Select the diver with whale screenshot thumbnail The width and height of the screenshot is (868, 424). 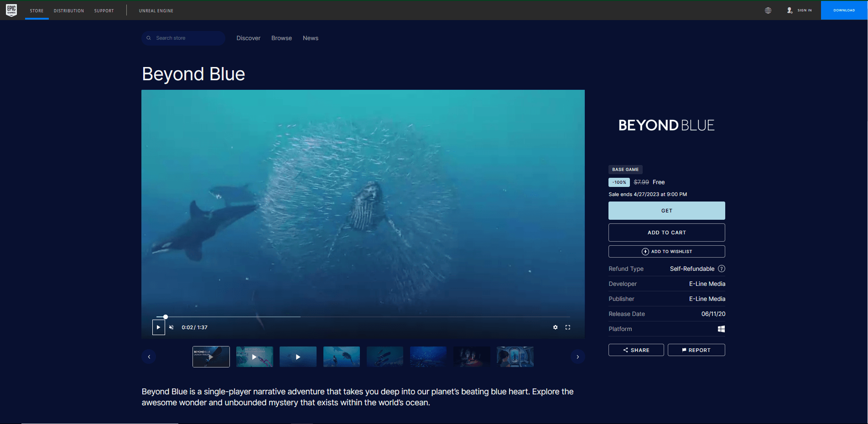pos(342,357)
